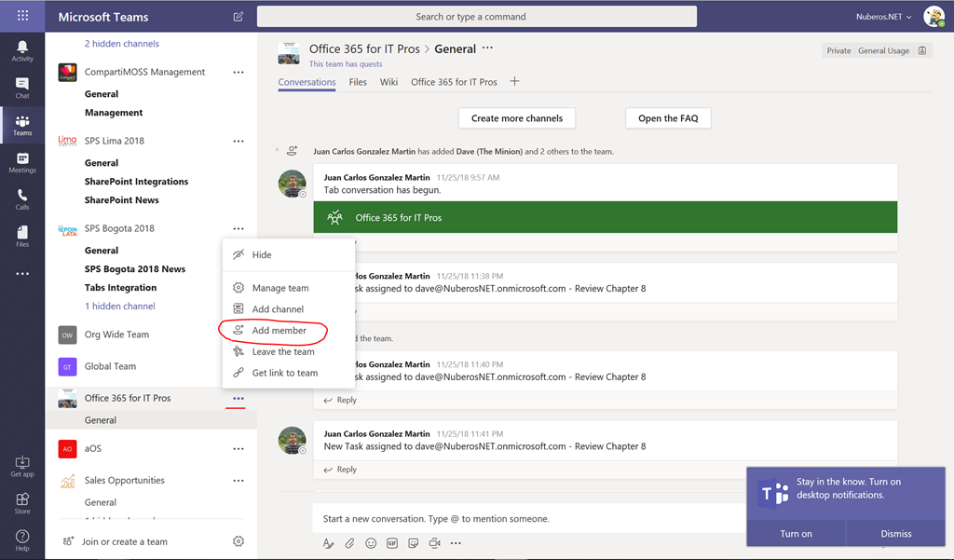Click the Start a new conversation box
Viewport: 954px width, 560px height.
click(529, 519)
